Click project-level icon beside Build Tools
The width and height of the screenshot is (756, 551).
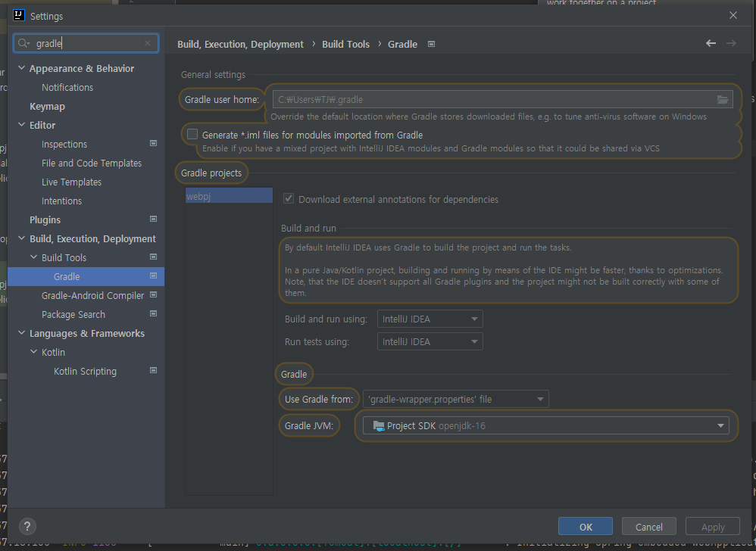point(153,257)
